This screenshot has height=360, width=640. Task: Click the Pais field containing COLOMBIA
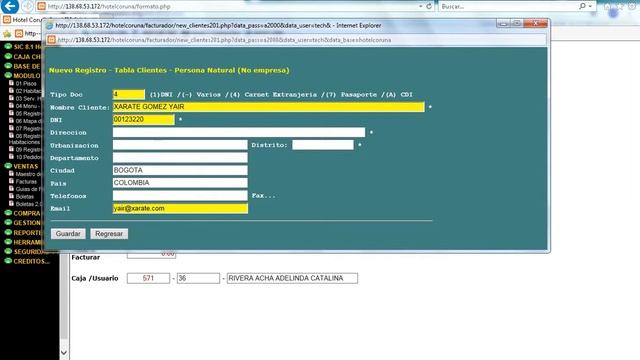[180, 183]
